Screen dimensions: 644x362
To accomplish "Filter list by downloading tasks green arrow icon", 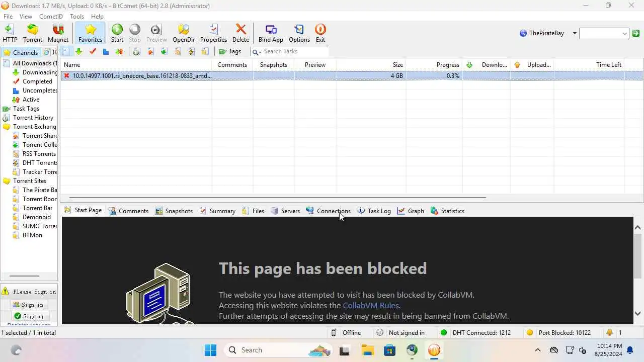I will (79, 52).
